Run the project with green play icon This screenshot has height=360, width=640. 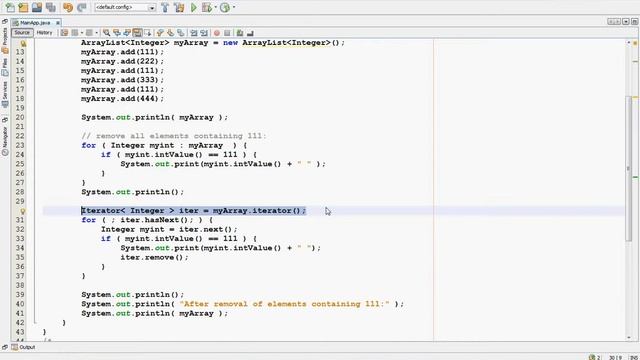pos(194,7)
